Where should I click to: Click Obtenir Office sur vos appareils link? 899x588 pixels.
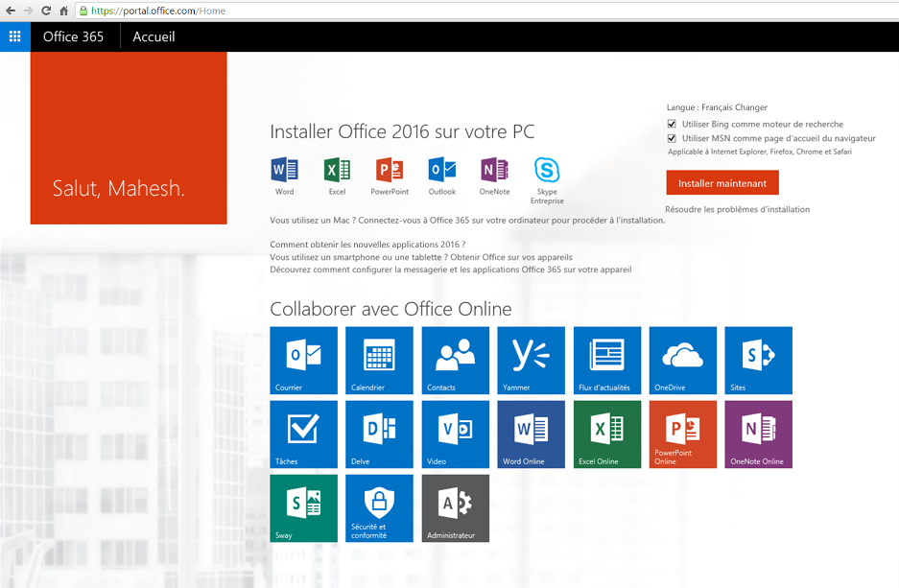(510, 257)
